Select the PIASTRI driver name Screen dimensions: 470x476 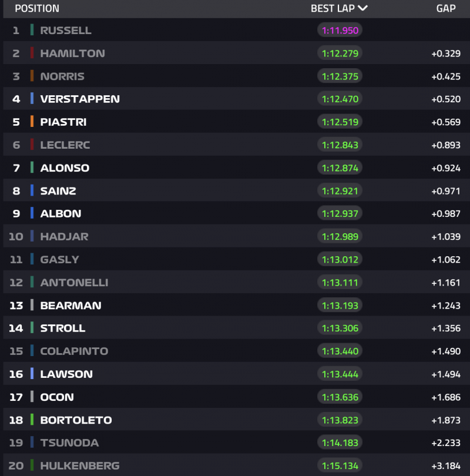click(63, 122)
